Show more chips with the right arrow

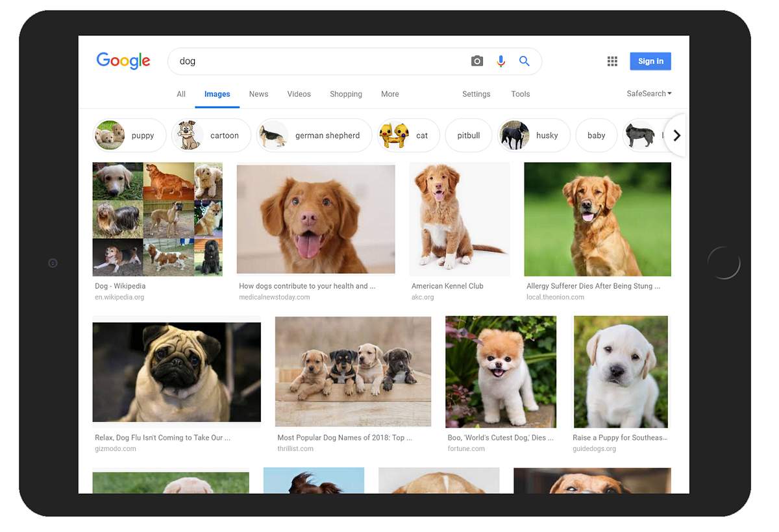[x=676, y=136]
